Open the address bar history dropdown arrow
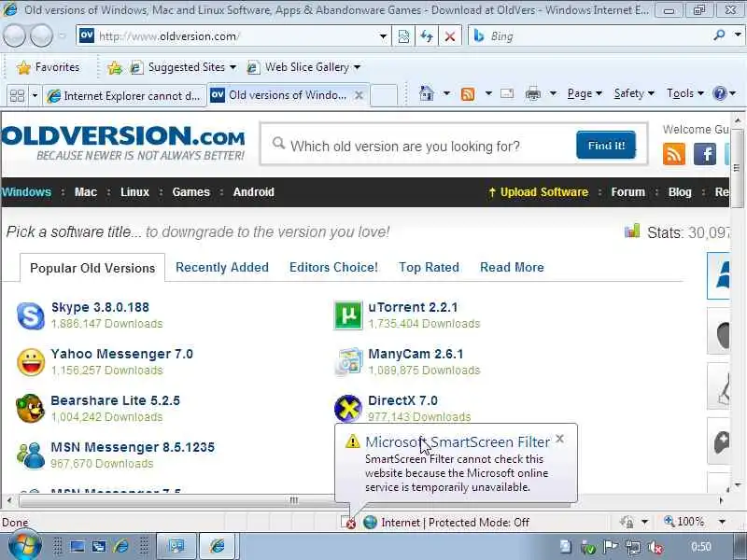747x560 pixels. pyautogui.click(x=383, y=36)
